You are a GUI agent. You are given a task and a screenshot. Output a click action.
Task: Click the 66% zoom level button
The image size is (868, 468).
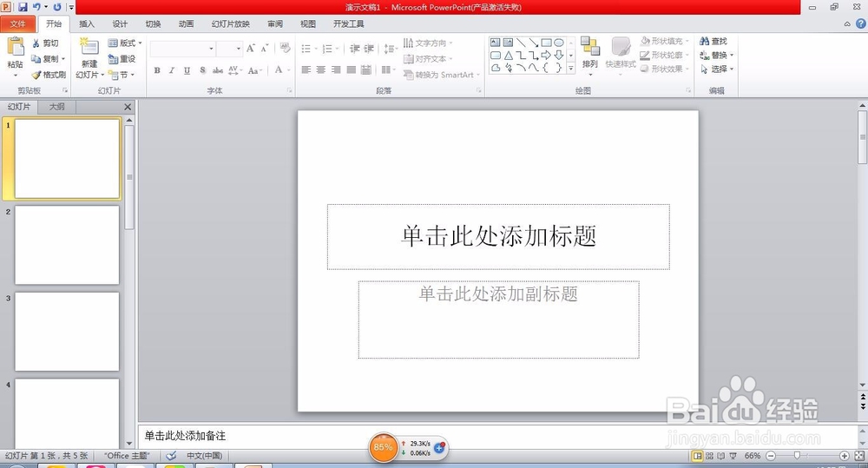click(x=752, y=455)
